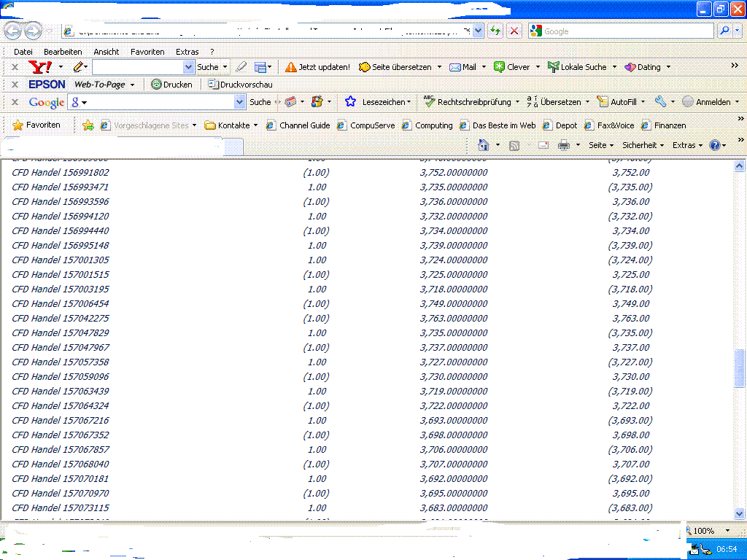Click the browser Back arrow button
Viewport: 747px width, 560px height.
tap(13, 31)
